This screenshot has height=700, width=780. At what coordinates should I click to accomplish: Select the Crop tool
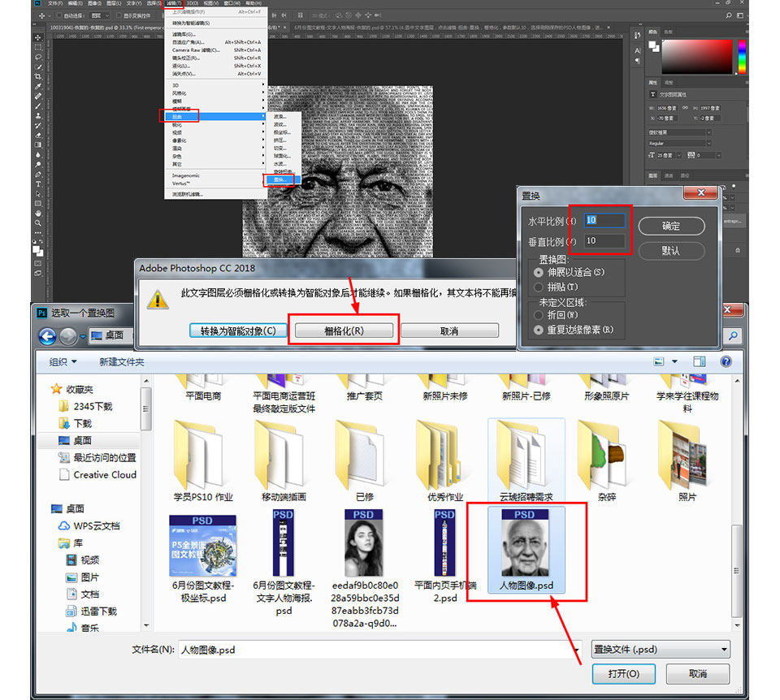coord(38,76)
